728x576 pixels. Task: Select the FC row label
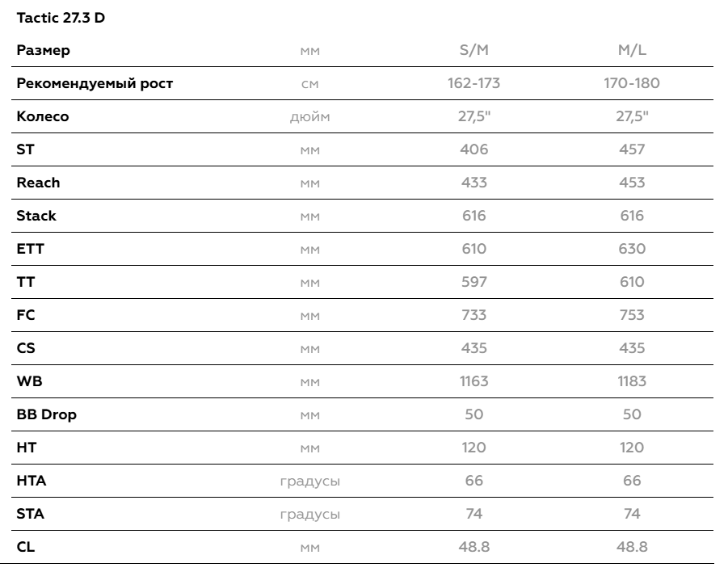[x=26, y=315]
